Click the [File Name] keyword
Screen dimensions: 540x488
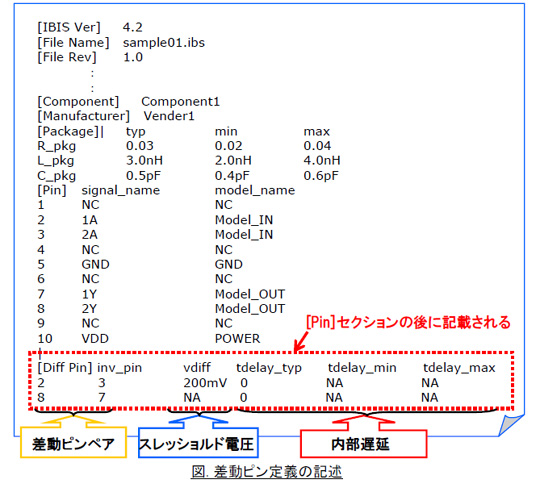click(73, 42)
